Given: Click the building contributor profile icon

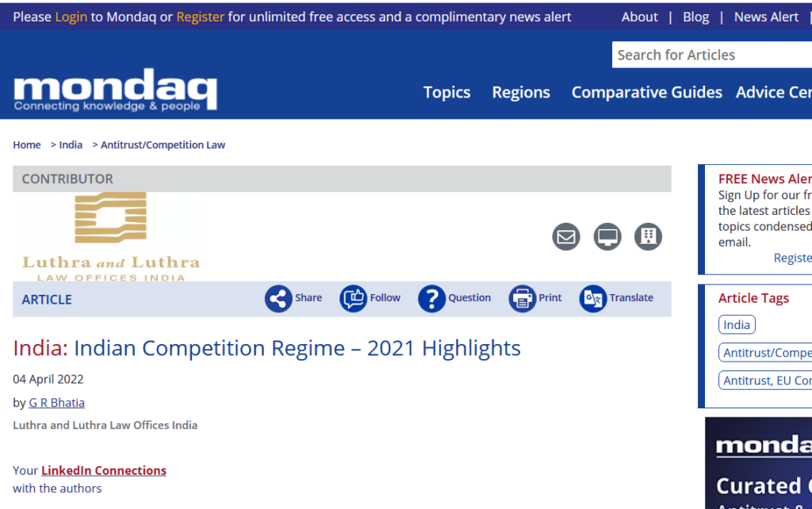Looking at the screenshot, I should (648, 236).
